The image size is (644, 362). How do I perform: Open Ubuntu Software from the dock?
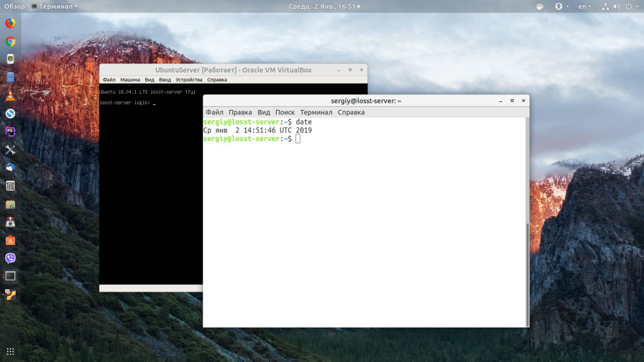pos(10,240)
